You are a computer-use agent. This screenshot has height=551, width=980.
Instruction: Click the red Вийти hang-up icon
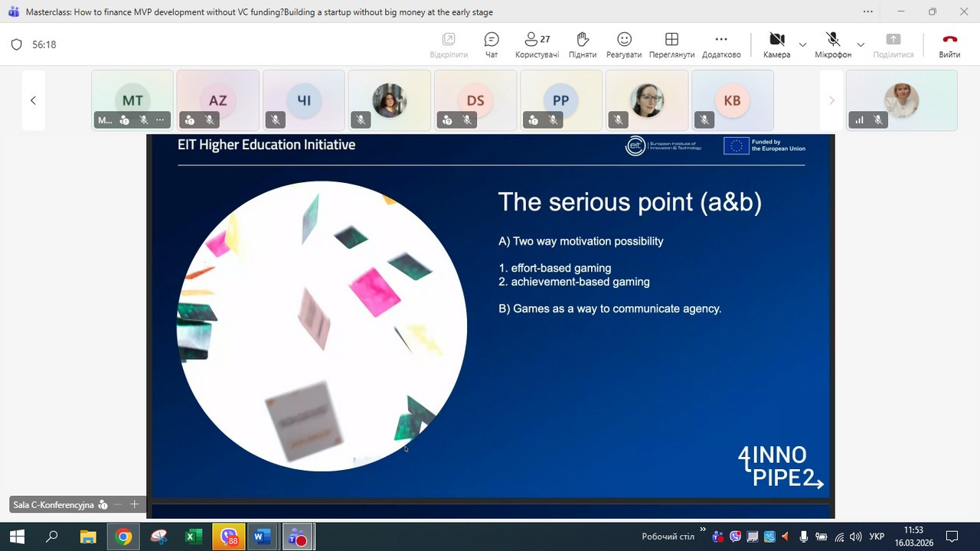click(x=949, y=40)
